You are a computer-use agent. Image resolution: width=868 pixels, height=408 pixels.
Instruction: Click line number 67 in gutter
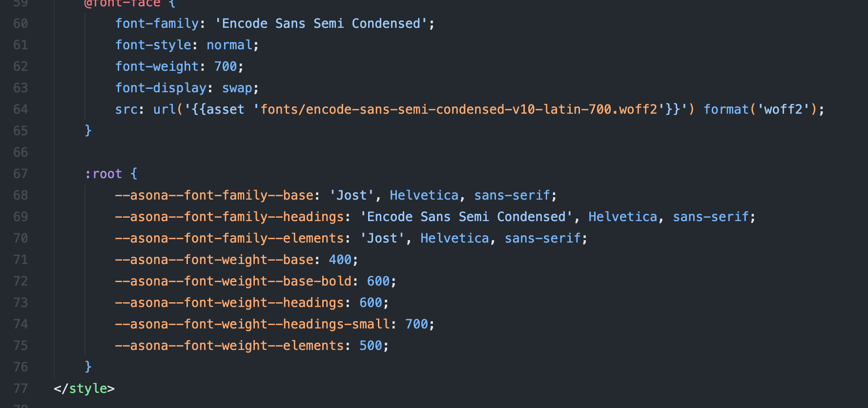(21, 174)
